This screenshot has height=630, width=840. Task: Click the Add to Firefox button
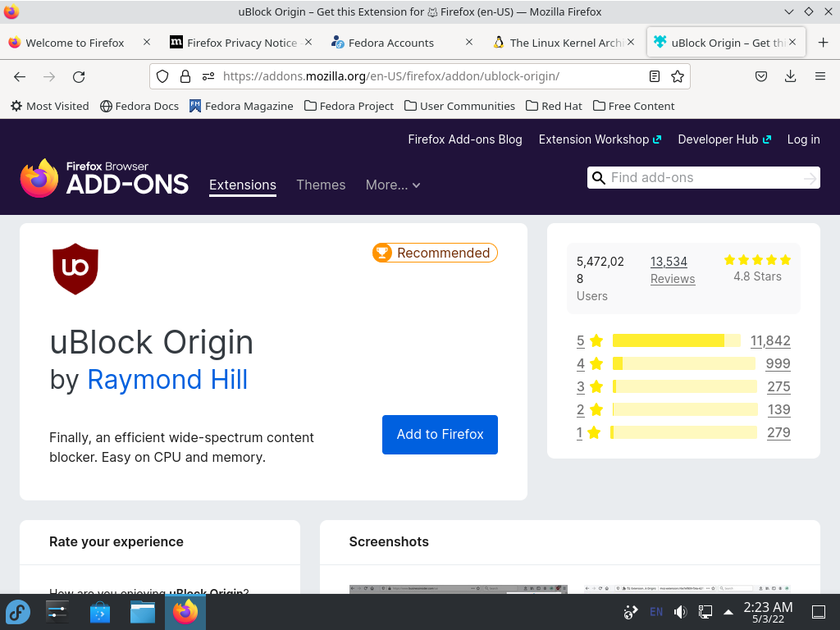click(440, 435)
